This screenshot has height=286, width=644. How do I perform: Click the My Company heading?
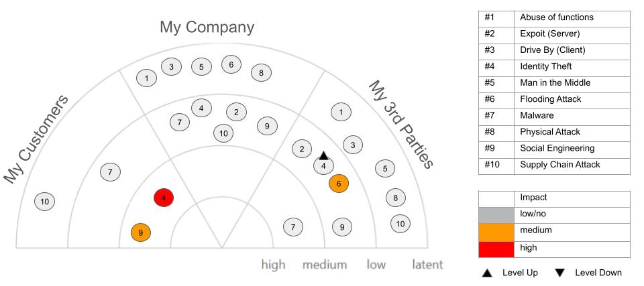click(207, 27)
